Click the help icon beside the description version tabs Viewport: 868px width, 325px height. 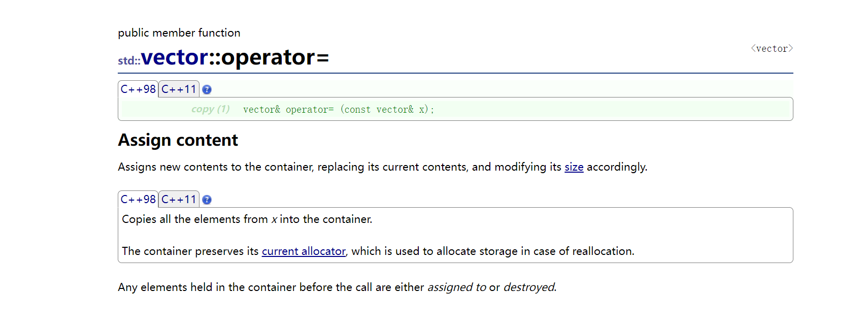coord(207,200)
